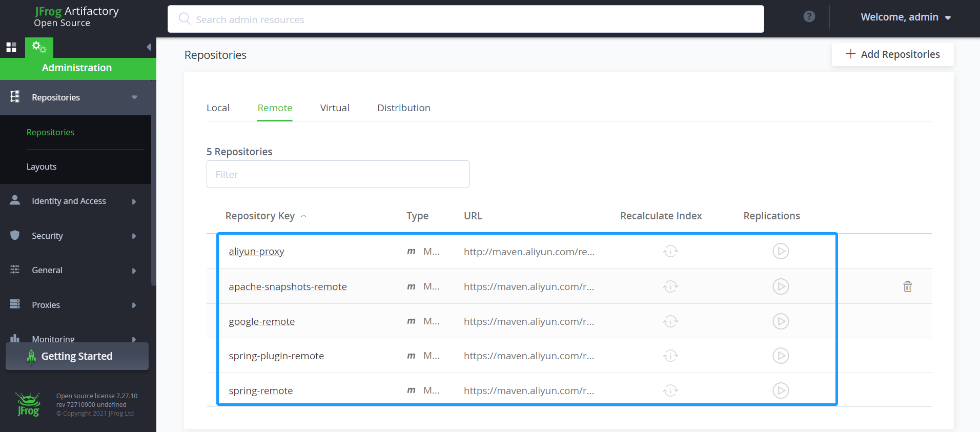Switch to the Virtual tab
This screenshot has height=432, width=980.
point(335,108)
